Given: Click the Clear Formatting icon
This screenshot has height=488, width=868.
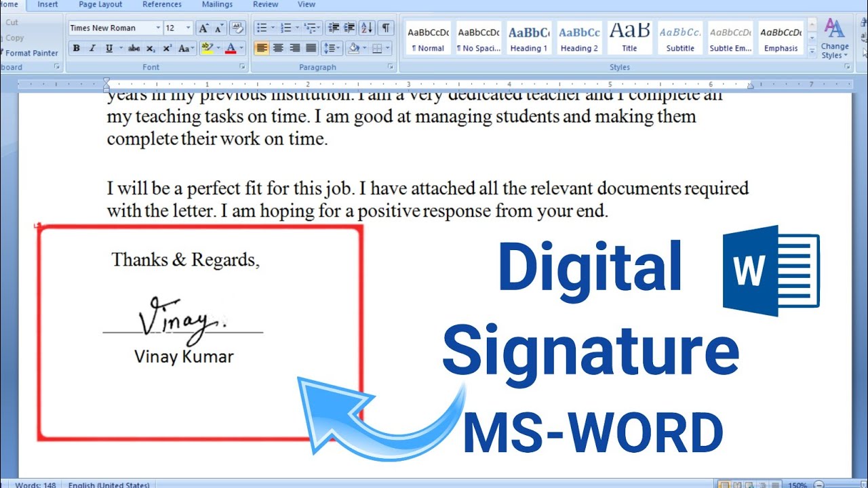Looking at the screenshot, I should [237, 28].
